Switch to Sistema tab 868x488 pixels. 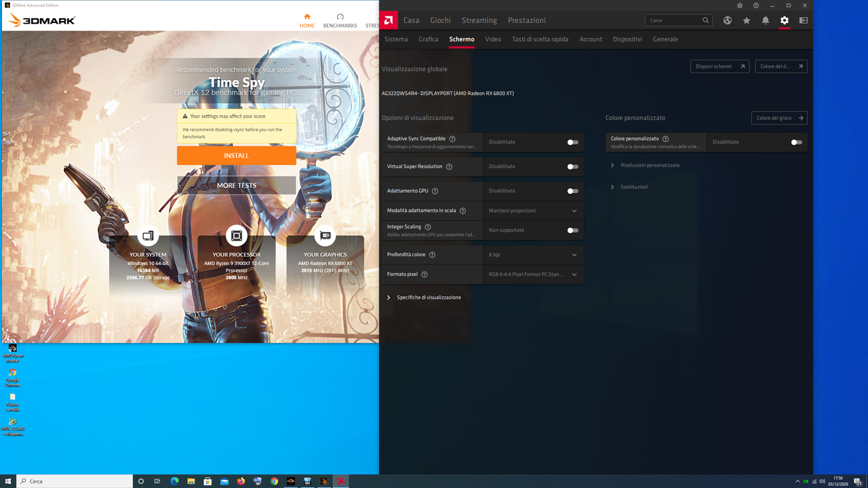(396, 39)
